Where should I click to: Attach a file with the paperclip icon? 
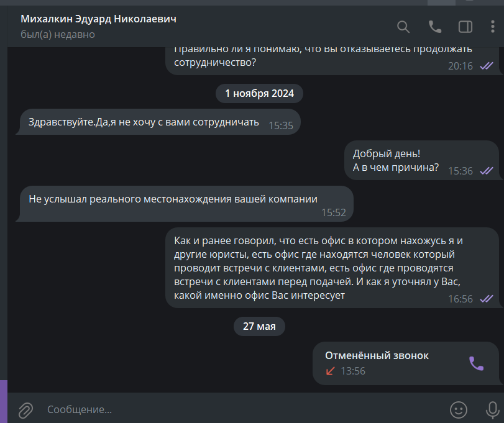click(x=25, y=410)
